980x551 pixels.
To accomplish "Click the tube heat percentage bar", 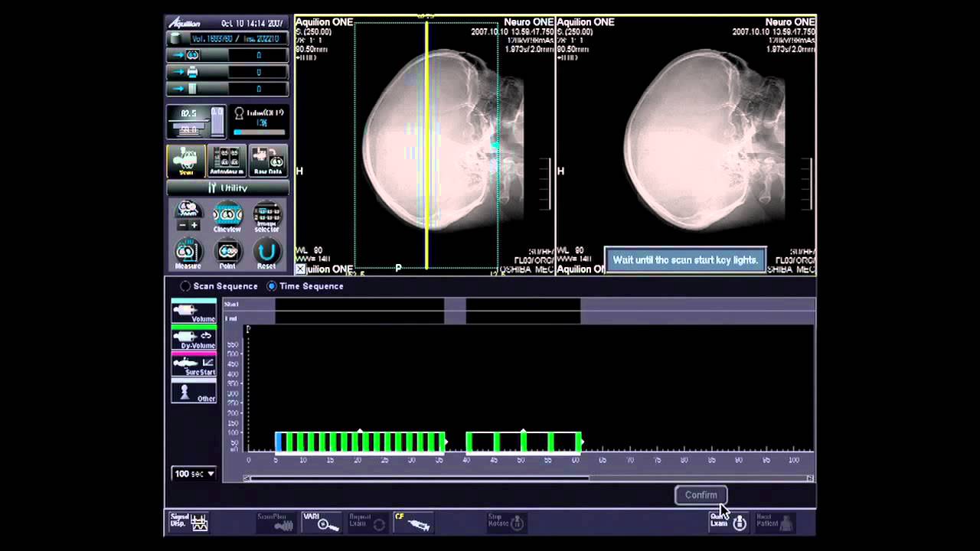I will (259, 132).
